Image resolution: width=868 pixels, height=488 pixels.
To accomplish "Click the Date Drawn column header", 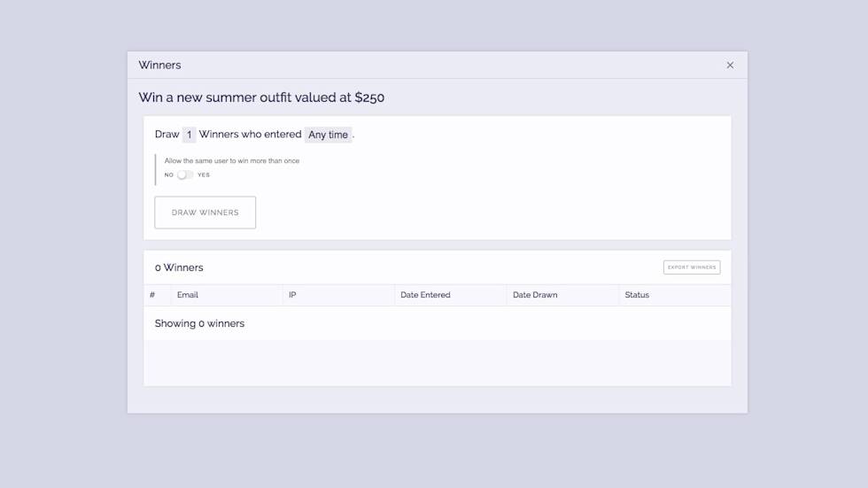I will 535,295.
